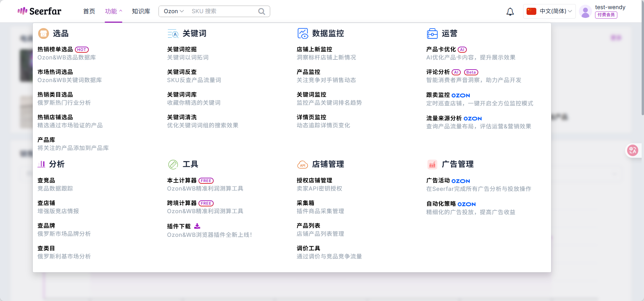Click the OZON logo beside 流量来源分析
644x301 pixels.
[473, 119]
